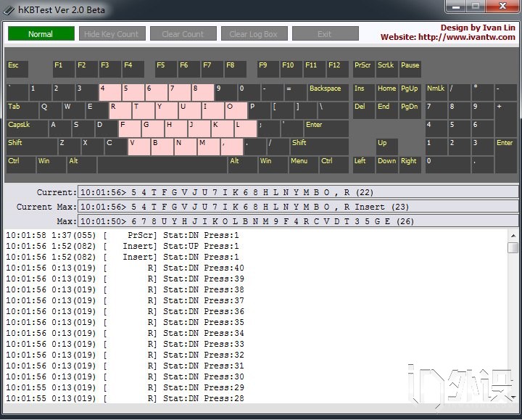This screenshot has width=522, height=420.
Task: Click the Backspace key tile
Action: click(328, 92)
